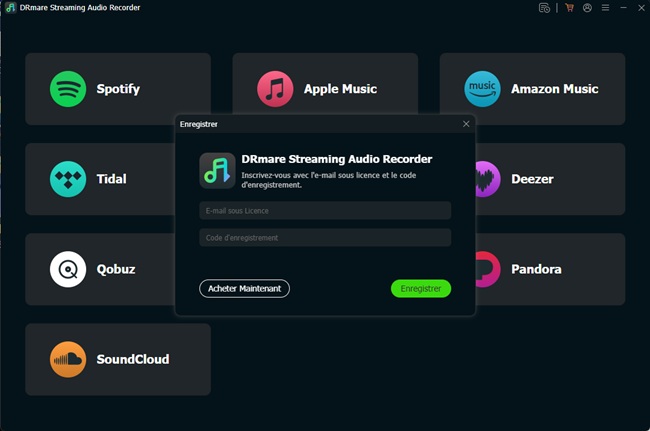Close the Enregistrer dialog

coord(466,124)
